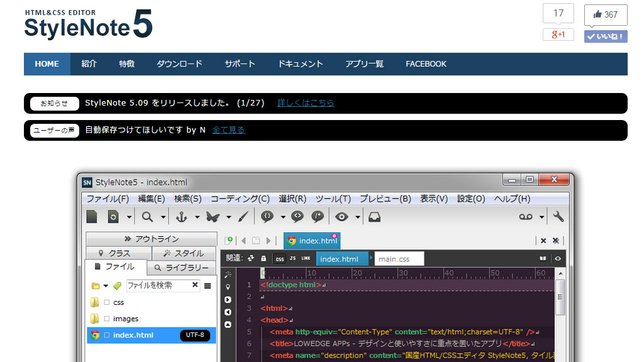Click the editor vertical scrollbar thumb
This screenshot has width=644, height=362.
point(560,297)
